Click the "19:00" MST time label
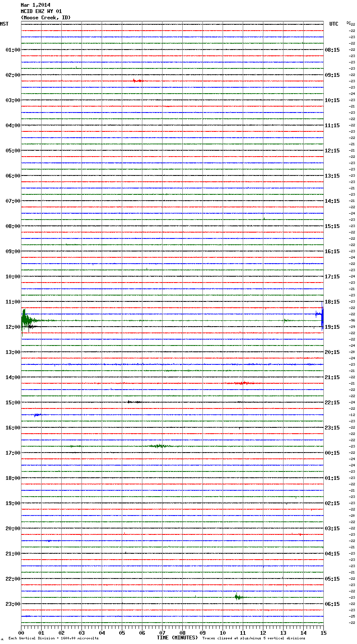Image resolution: width=357 pixels, height=644 pixels. click(x=13, y=503)
